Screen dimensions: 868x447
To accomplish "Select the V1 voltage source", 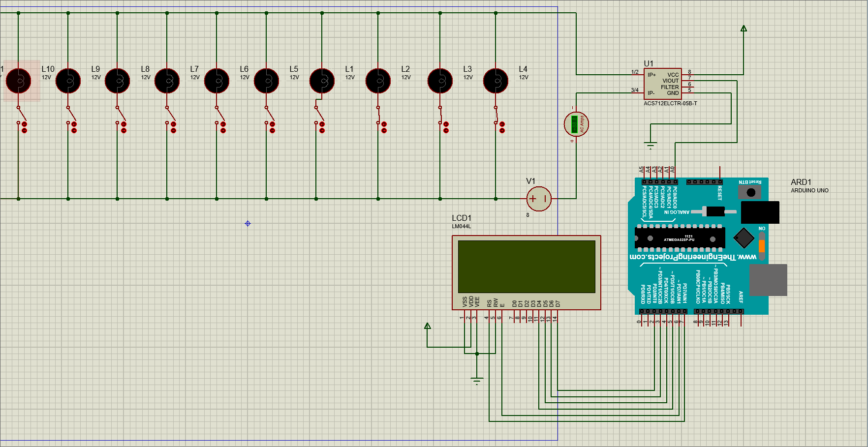I will (x=539, y=199).
